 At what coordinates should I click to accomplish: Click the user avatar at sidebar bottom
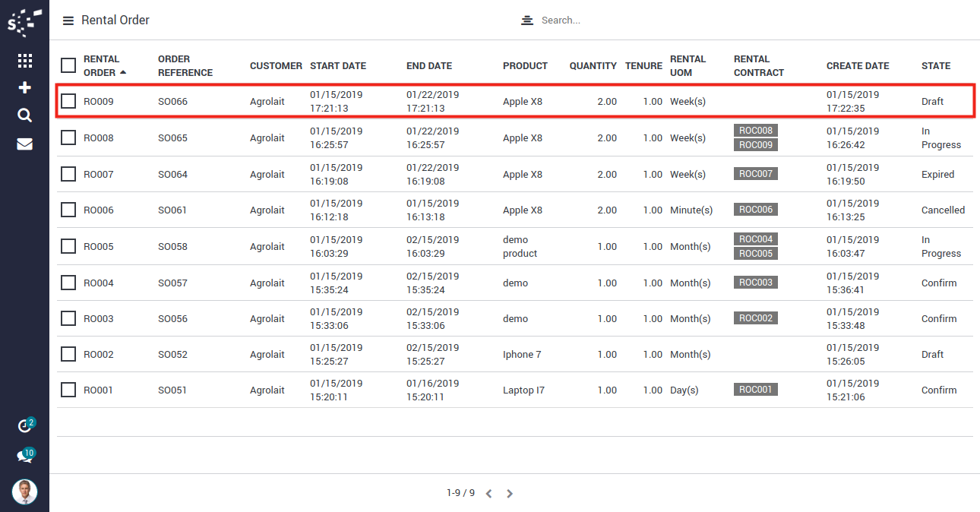pyautogui.click(x=24, y=491)
